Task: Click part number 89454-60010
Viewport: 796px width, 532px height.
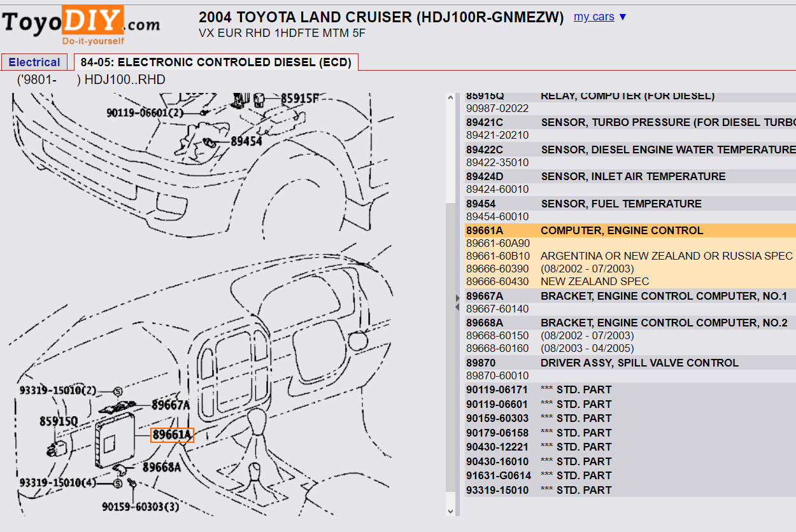Action: coord(497,216)
